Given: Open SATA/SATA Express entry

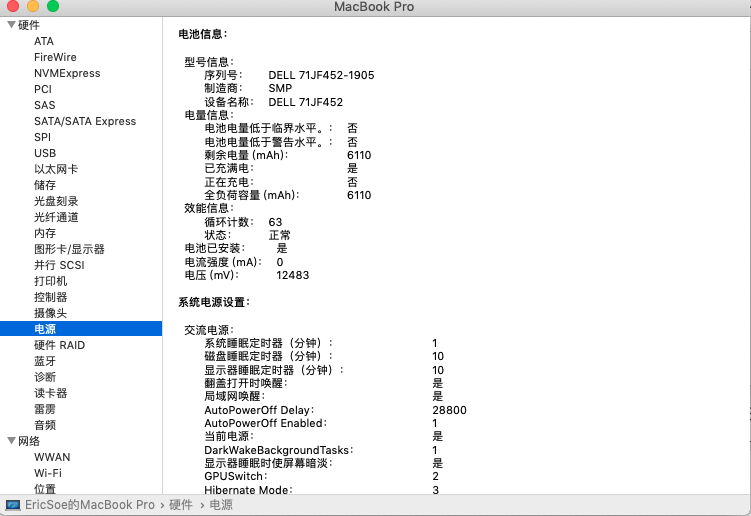Looking at the screenshot, I should (85, 121).
